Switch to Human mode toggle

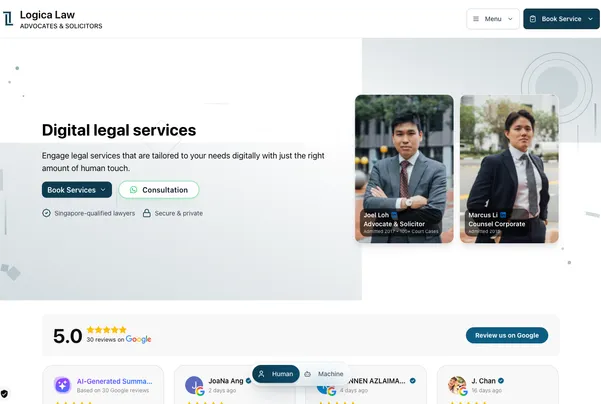(x=276, y=374)
